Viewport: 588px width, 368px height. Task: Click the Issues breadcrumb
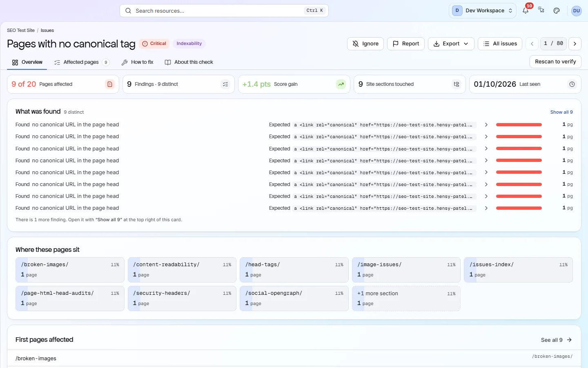tap(47, 30)
